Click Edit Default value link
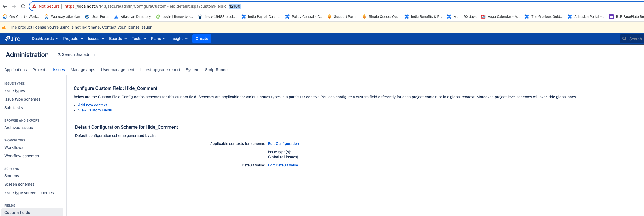The image size is (644, 216). 283,165
